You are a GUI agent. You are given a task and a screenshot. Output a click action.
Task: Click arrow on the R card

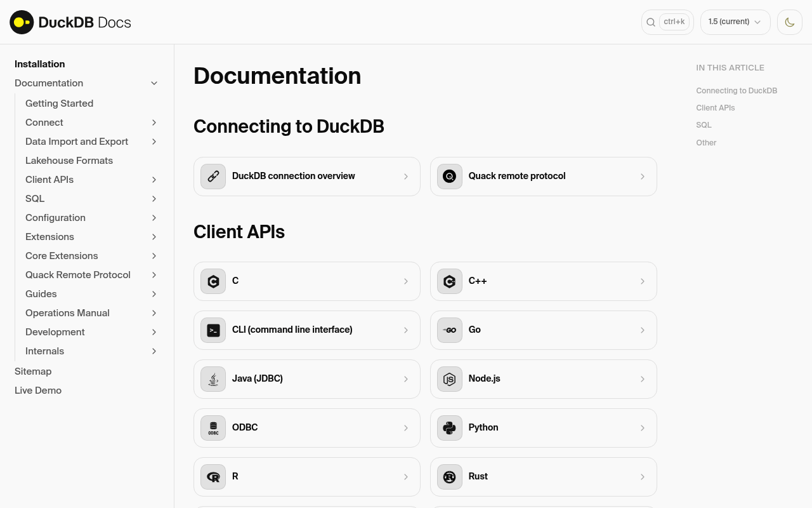(406, 477)
